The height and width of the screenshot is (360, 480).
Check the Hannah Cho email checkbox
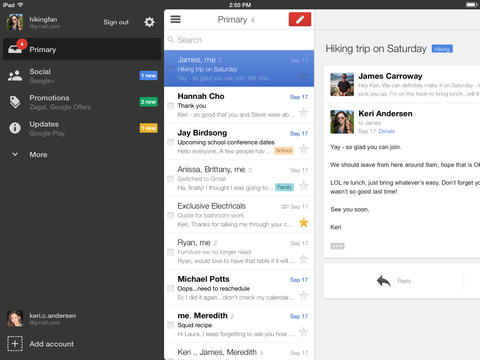170,106
